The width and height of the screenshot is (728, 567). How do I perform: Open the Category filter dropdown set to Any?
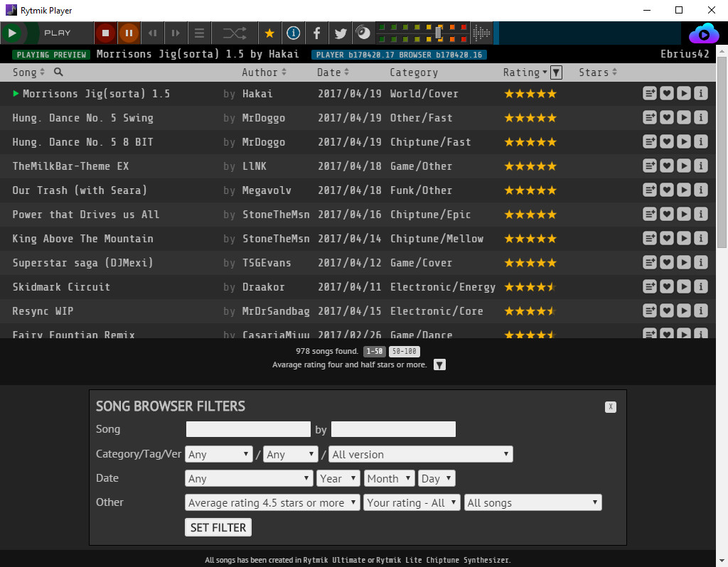pos(218,454)
